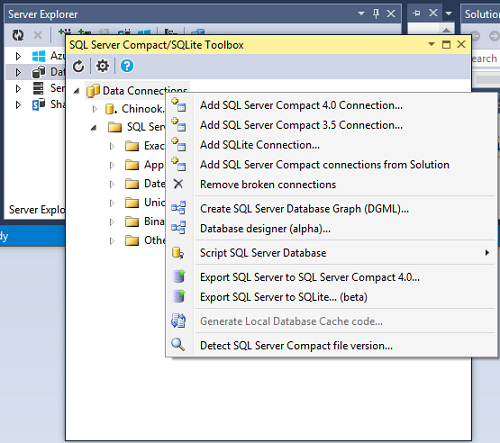Click the Database designer diagram icon
This screenshot has height=443, width=500.
coord(179,228)
